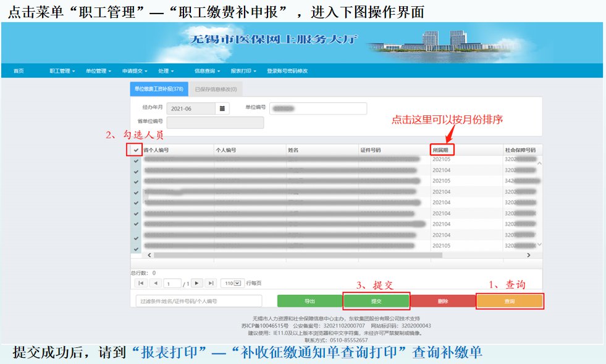Click the orange 查询 button
This screenshot has width=606, height=364.
(510, 301)
